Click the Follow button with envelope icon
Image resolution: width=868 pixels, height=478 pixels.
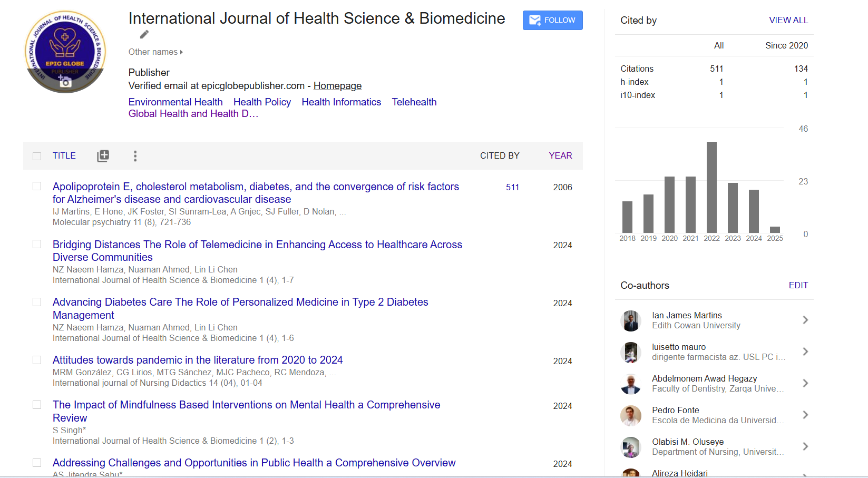[x=552, y=20]
